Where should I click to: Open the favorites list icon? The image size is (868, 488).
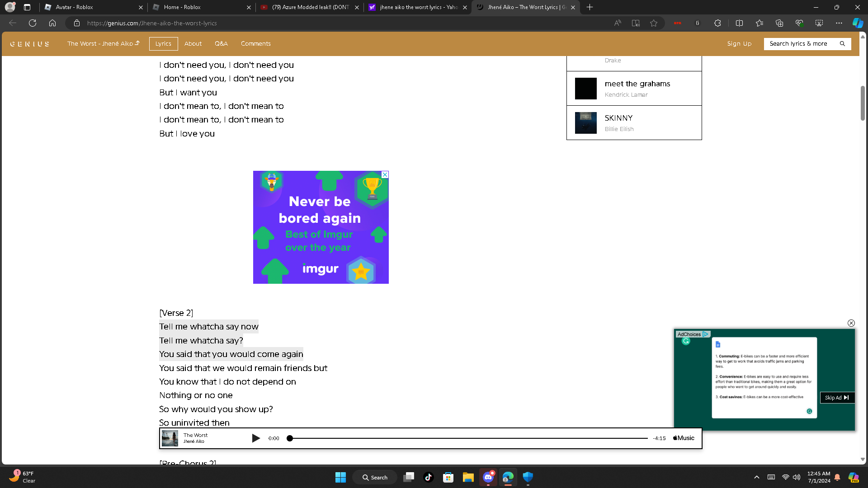pyautogui.click(x=759, y=23)
